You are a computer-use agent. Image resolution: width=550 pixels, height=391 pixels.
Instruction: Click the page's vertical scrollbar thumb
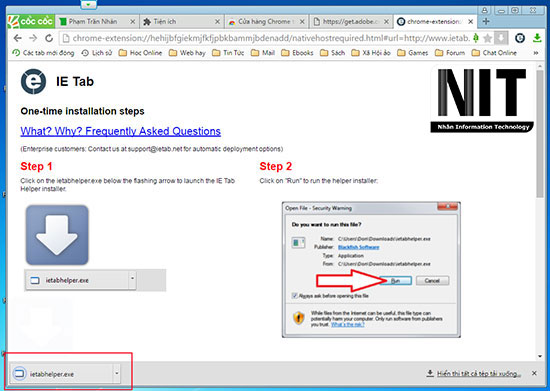[540, 133]
